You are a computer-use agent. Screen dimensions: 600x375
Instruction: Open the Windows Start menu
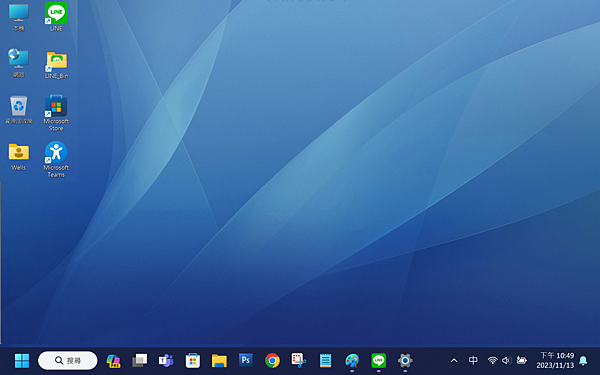click(22, 360)
